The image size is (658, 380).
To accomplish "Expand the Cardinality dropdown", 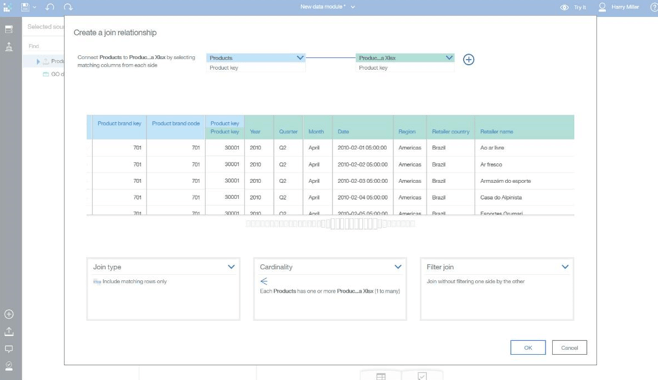I will point(398,267).
